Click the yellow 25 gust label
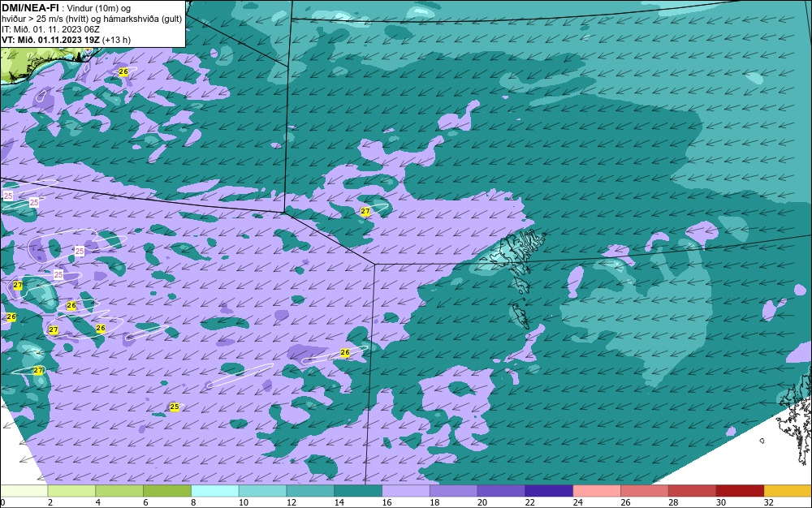The height and width of the screenshot is (508, 812). coord(175,407)
